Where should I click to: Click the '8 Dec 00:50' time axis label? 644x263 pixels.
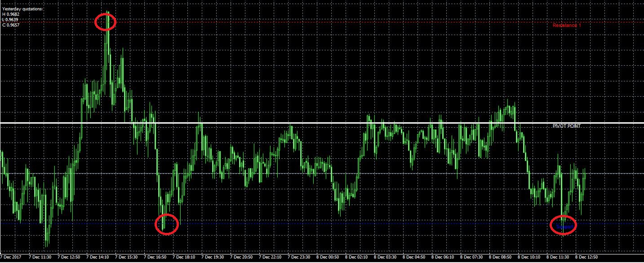(x=328, y=258)
